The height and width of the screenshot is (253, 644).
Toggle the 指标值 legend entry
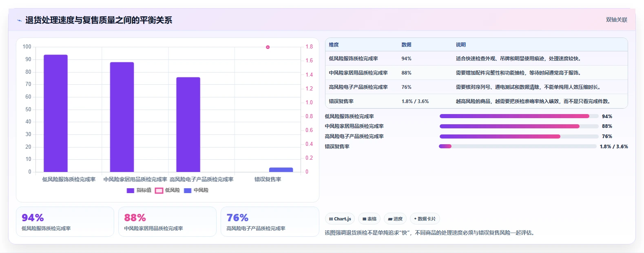click(139, 190)
